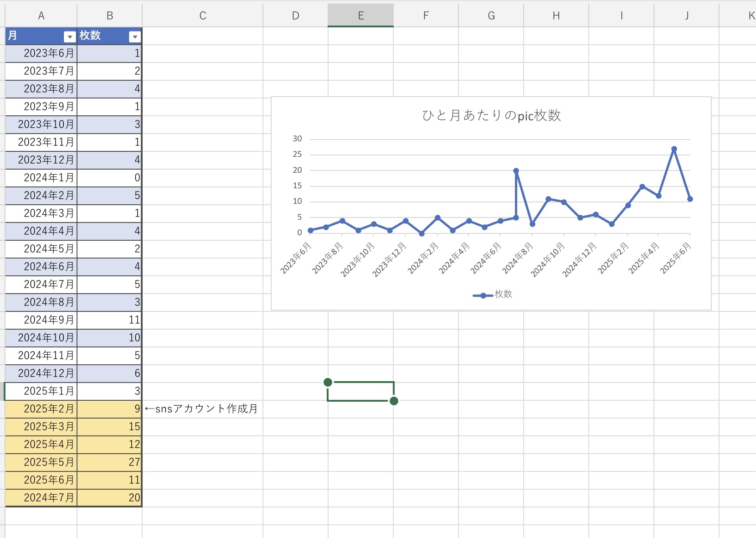Click the chart x-axis label 2024年12月
This screenshot has height=538, width=756.
click(x=579, y=260)
